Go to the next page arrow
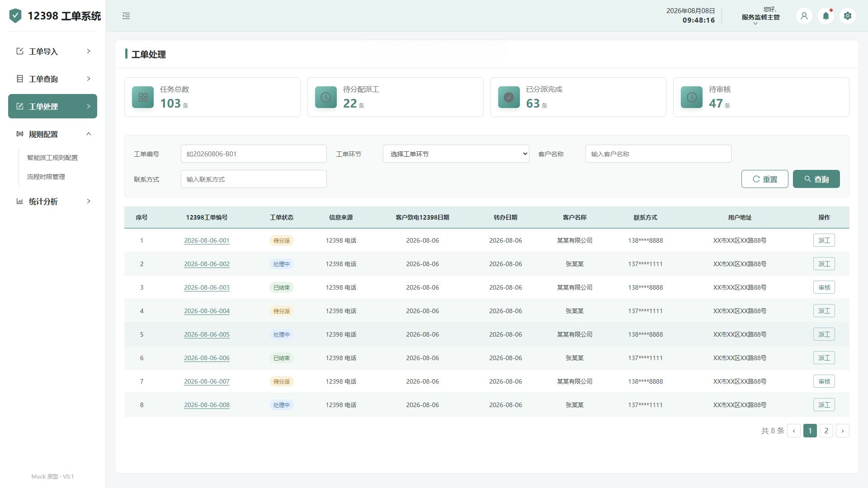 pyautogui.click(x=842, y=431)
